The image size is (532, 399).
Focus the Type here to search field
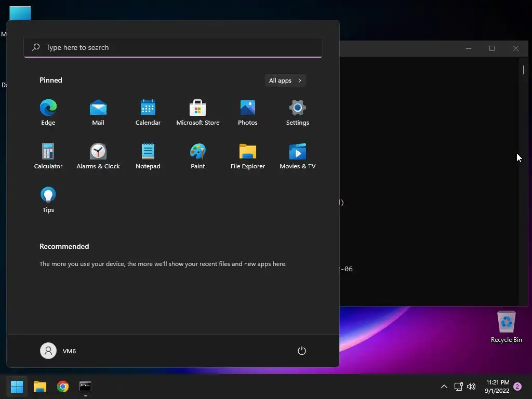[x=173, y=47]
